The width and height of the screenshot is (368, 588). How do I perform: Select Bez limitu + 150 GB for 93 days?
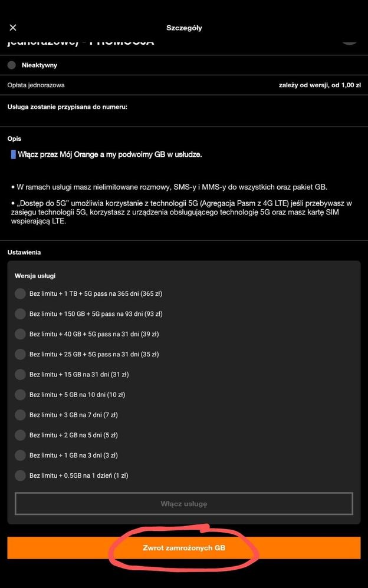20,314
